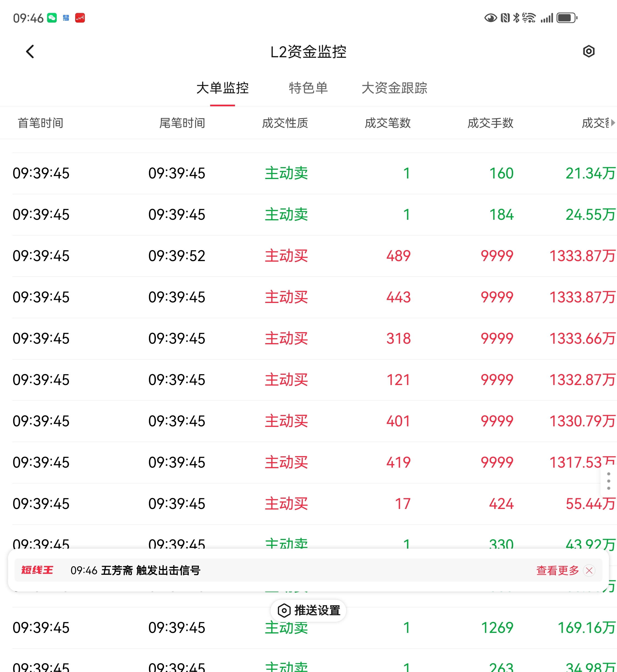Sort by 成交手数 column header
Screen dimensions: 617x672
[490, 123]
